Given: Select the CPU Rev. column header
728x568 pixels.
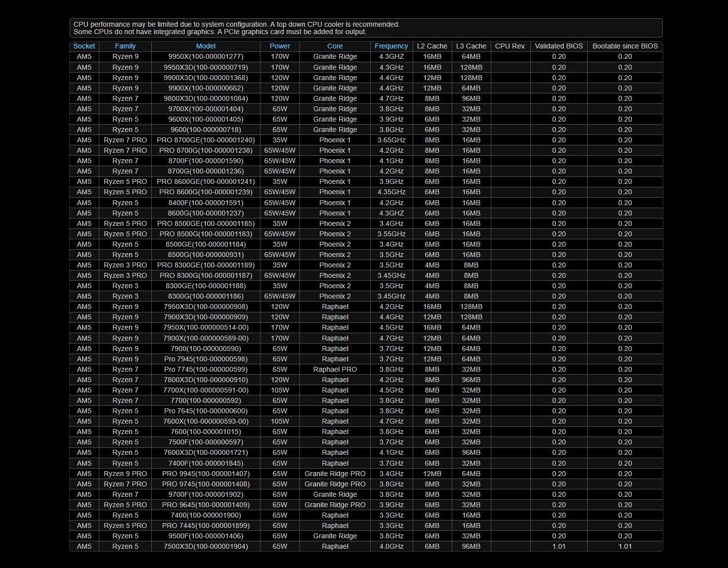Looking at the screenshot, I should click(510, 46).
